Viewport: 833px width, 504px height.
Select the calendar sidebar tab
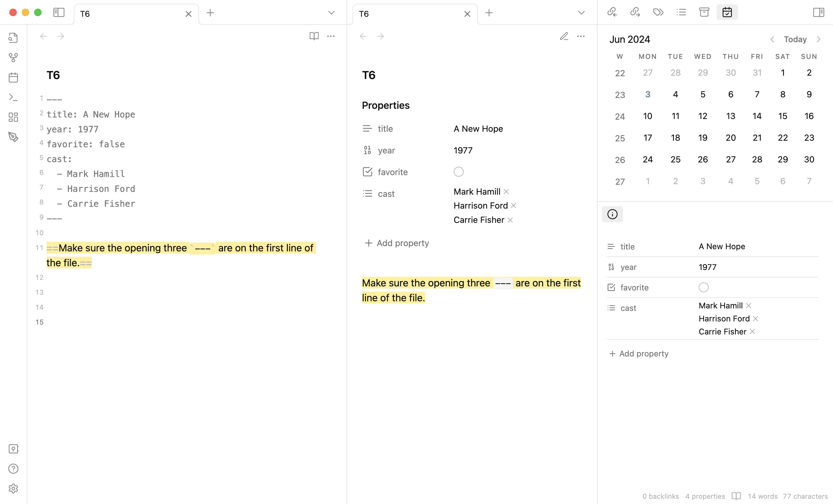(x=727, y=12)
